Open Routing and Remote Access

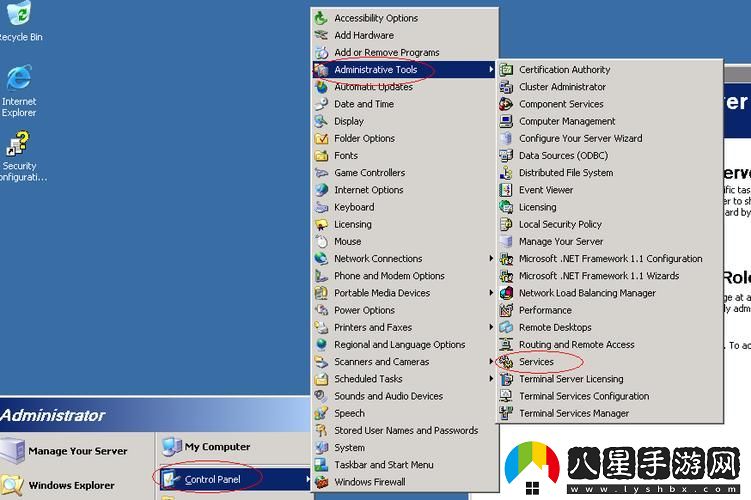pyautogui.click(x=610, y=345)
